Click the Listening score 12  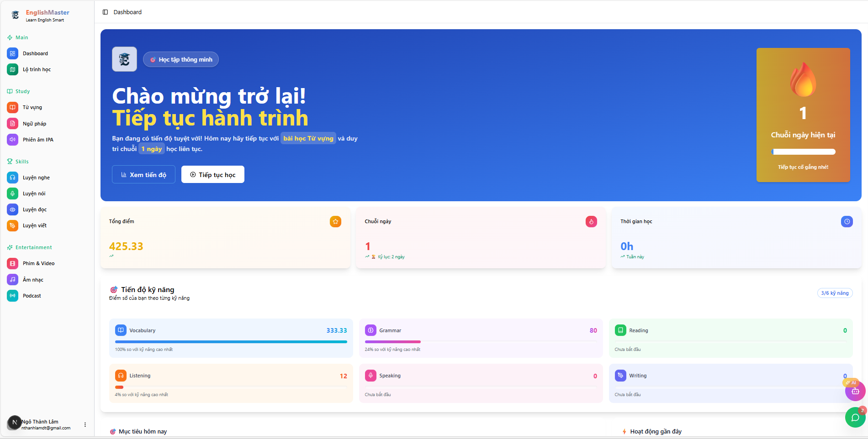(344, 376)
